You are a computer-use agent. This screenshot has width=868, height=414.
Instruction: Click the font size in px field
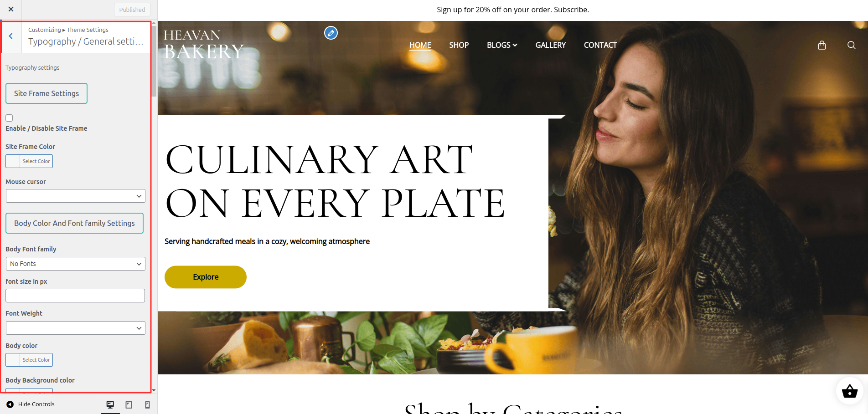coord(75,296)
